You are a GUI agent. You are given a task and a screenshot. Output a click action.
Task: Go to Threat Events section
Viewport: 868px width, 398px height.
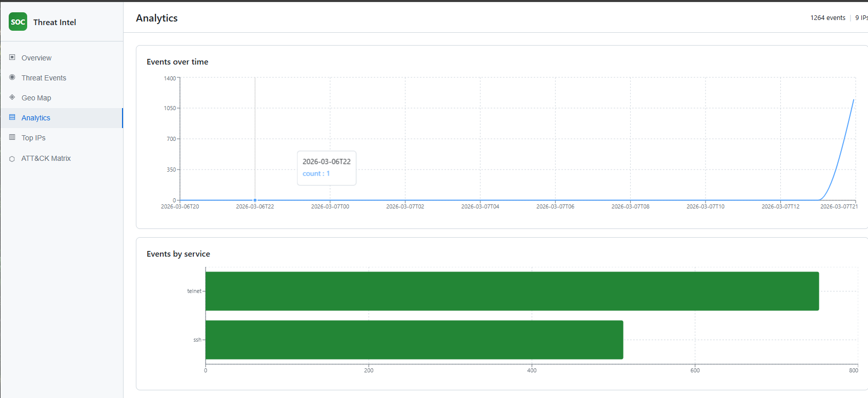[x=44, y=78]
